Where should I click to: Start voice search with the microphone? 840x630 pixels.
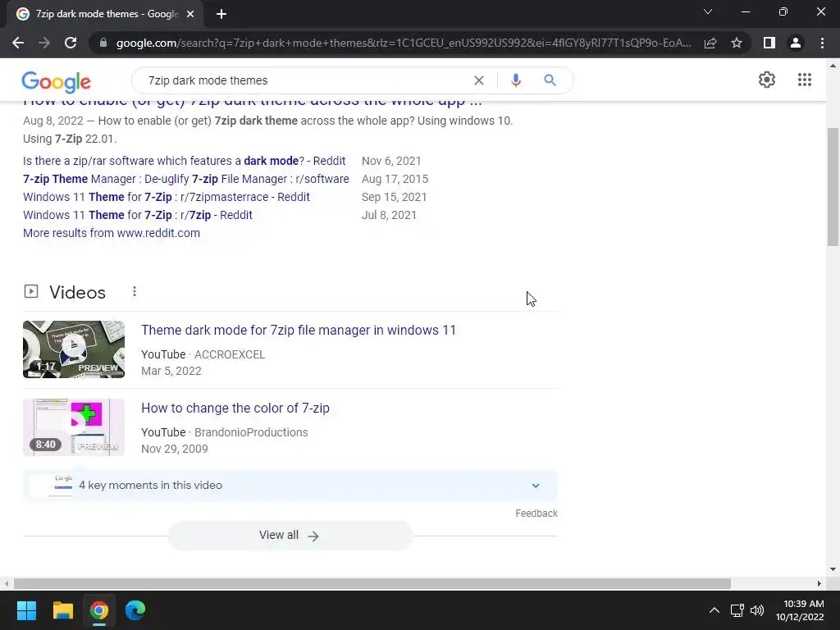click(515, 80)
